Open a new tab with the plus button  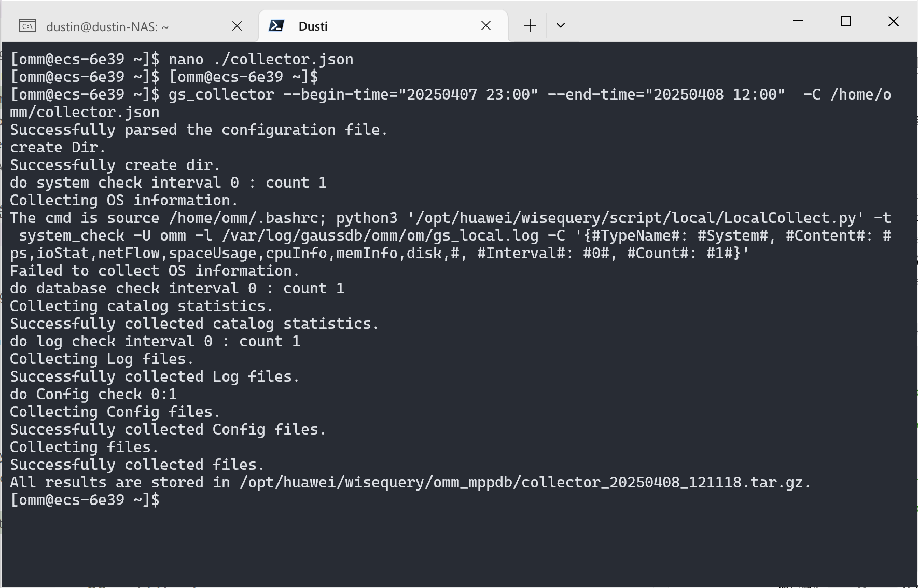click(530, 26)
